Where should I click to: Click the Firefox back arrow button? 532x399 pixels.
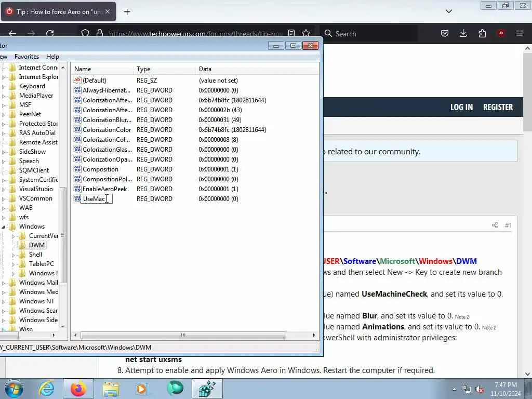12,33
